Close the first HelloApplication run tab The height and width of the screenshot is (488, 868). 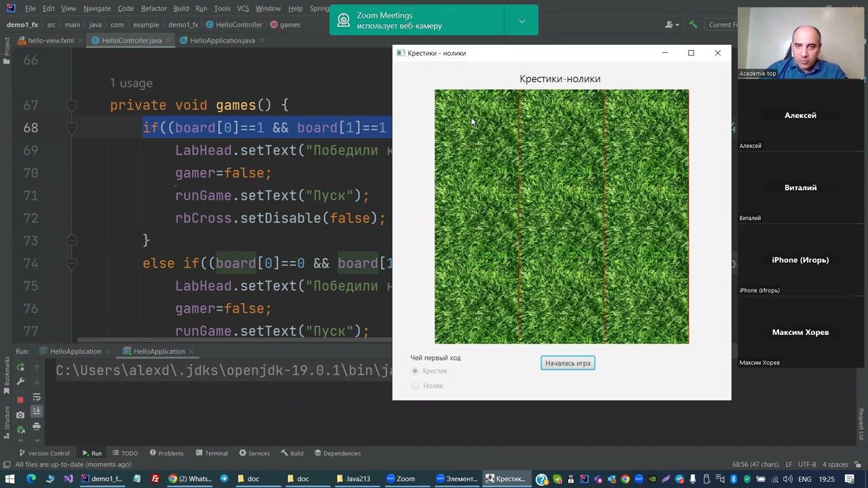pos(108,351)
